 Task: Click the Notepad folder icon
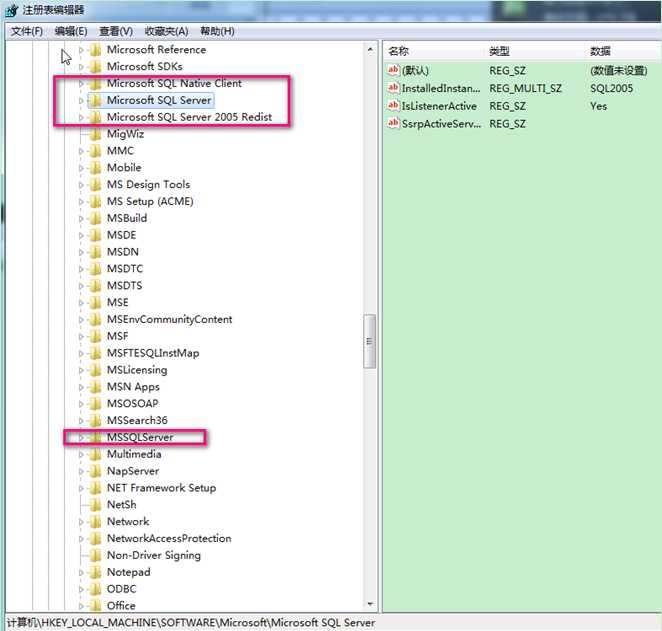(x=96, y=573)
